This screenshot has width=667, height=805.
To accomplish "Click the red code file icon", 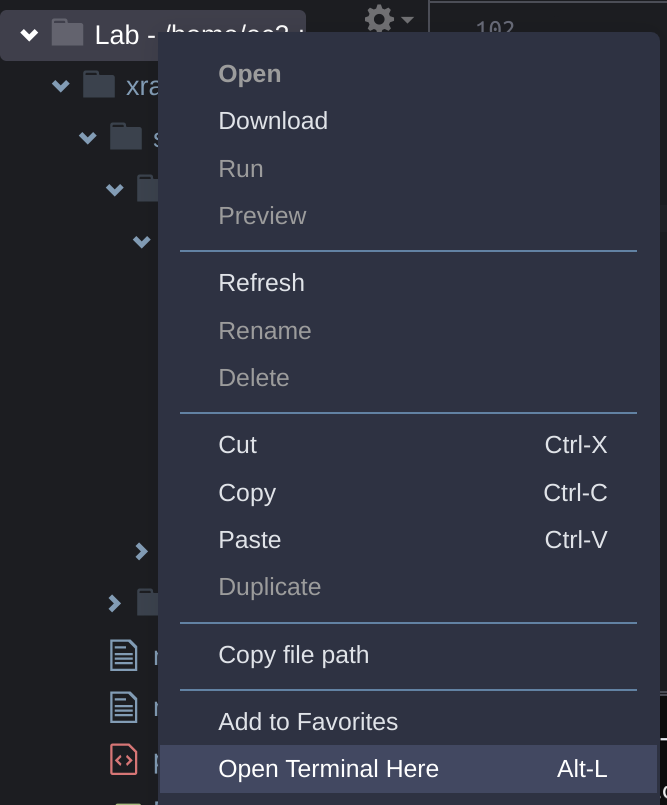I will (x=123, y=760).
